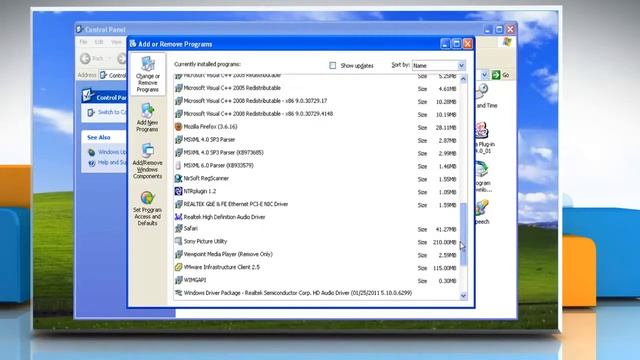This screenshot has height=360, width=640.
Task: Select Change or Remove Programs sidebar icon
Action: tap(148, 64)
